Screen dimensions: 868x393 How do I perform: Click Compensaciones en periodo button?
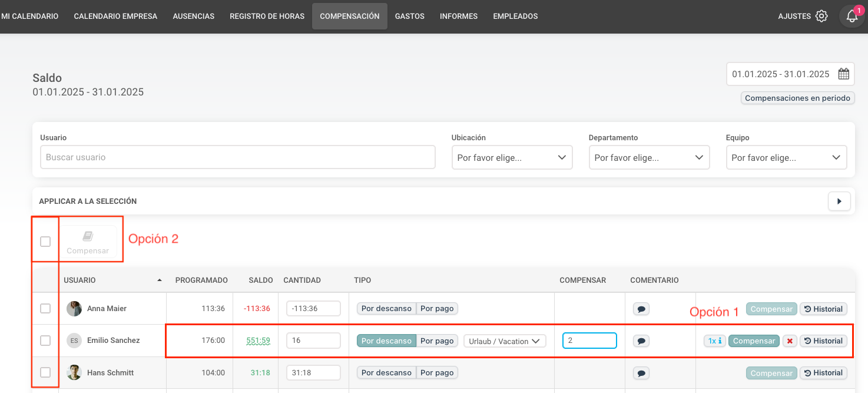click(x=797, y=98)
